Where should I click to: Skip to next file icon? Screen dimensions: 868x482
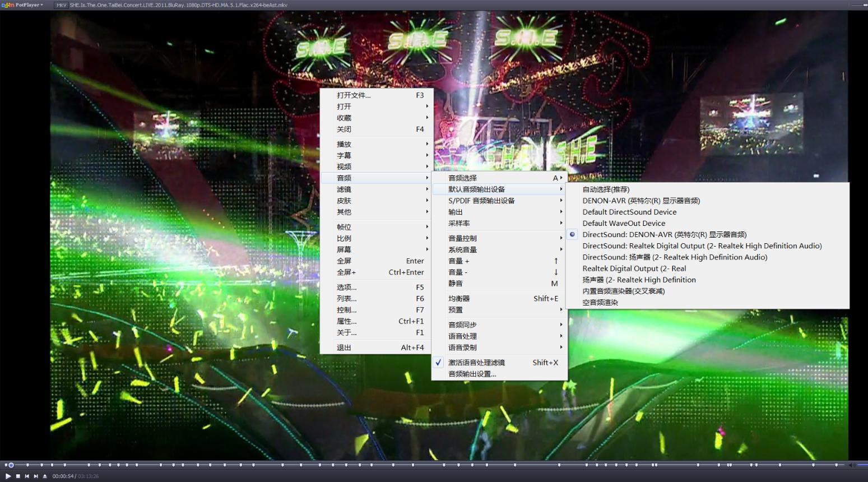click(x=35, y=475)
